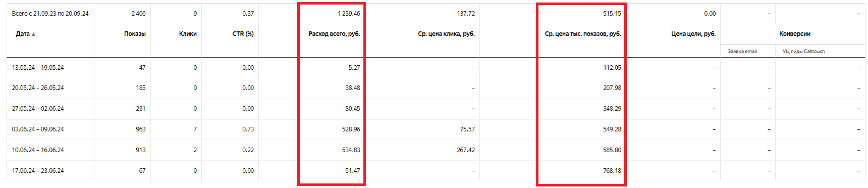Select the 10.06.24 – 16.06.24 row date
Screen dimensions: 868x188
(38, 150)
